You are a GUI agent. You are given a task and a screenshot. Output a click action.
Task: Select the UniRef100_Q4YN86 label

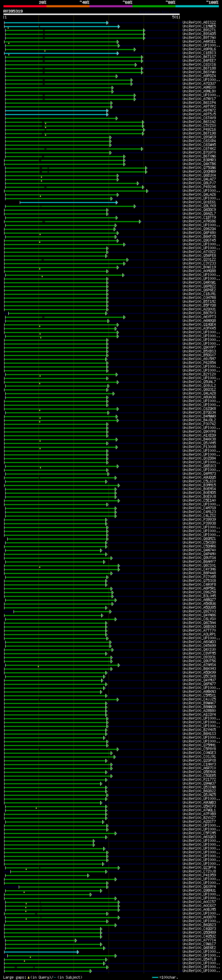tap(199, 615)
